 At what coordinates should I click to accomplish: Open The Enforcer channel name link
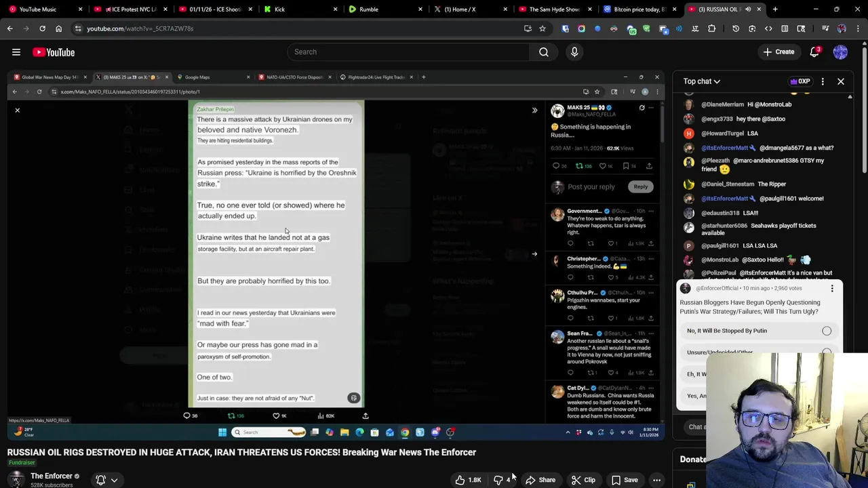52,476
